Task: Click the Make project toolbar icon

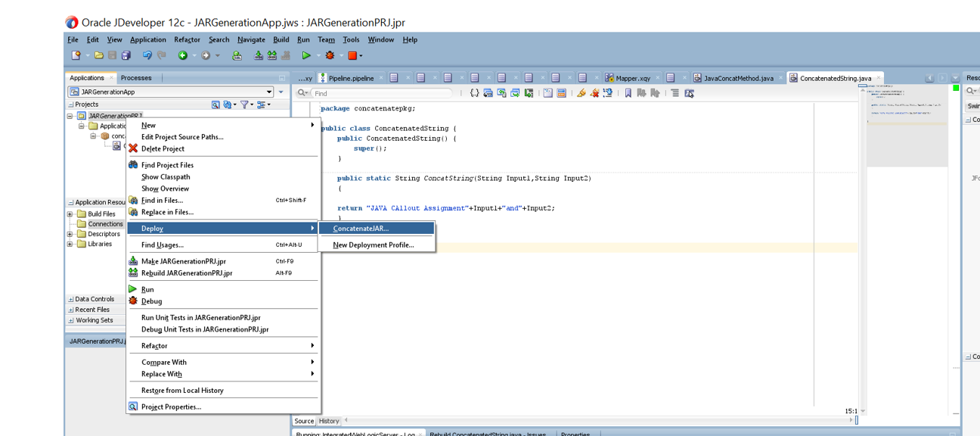Action: 259,55
